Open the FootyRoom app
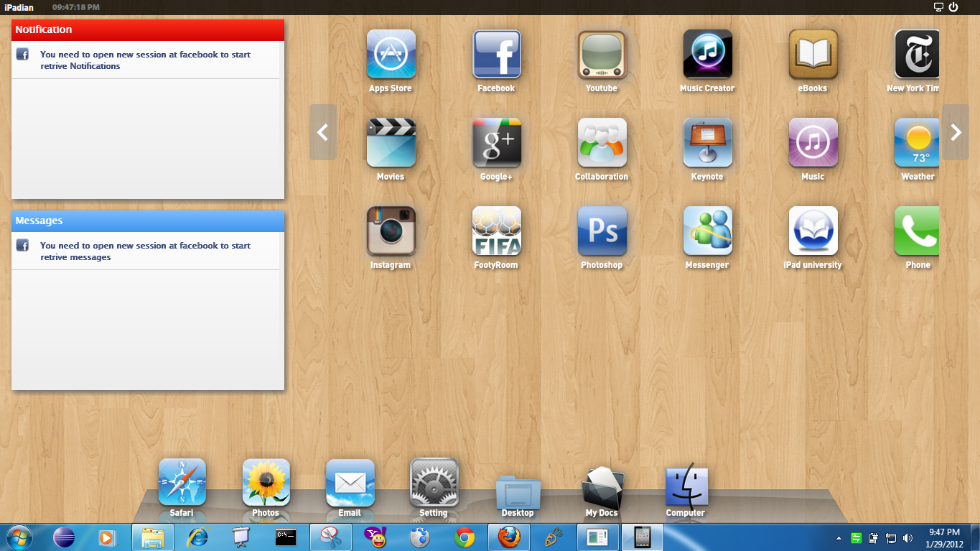Screen dimensions: 980x551 497,231
